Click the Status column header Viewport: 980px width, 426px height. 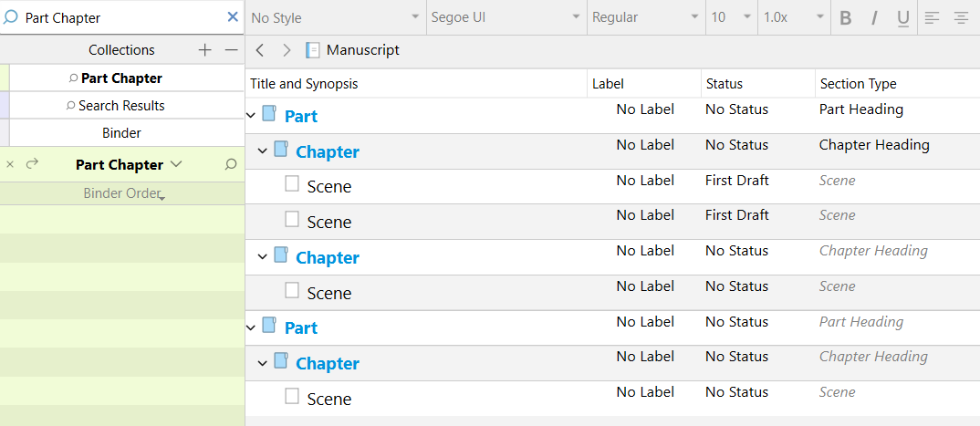[725, 84]
